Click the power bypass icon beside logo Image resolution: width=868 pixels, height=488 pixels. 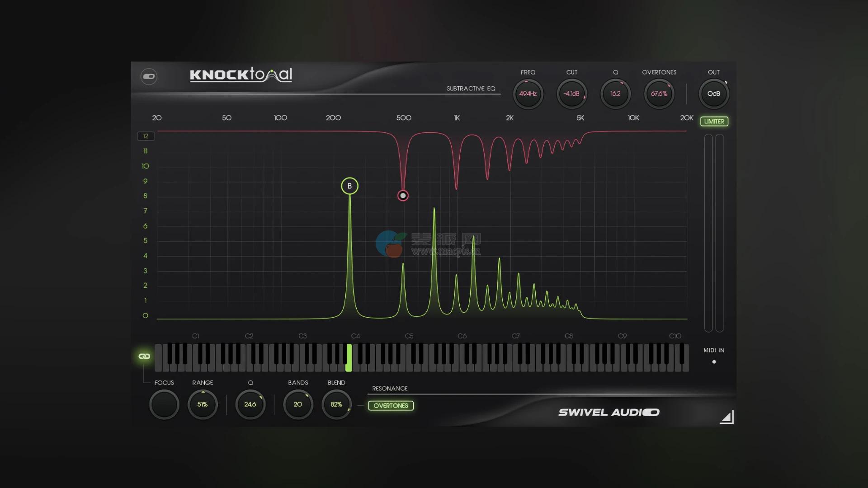pyautogui.click(x=149, y=76)
